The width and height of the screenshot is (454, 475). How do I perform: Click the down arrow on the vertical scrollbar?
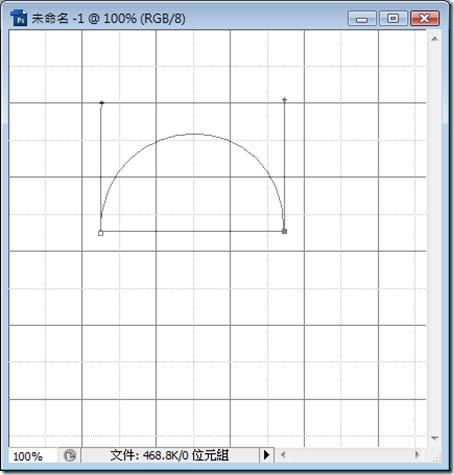pyautogui.click(x=434, y=438)
